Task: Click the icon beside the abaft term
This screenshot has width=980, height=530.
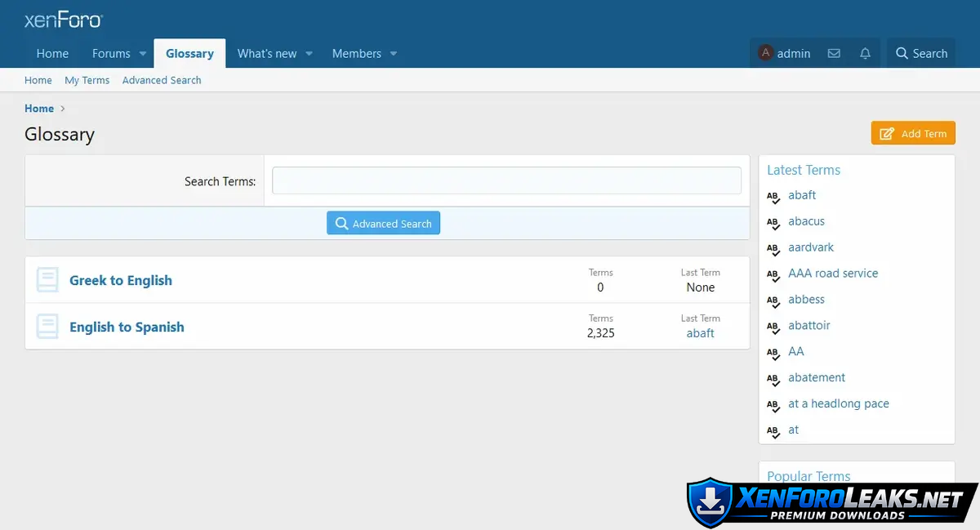Action: click(x=773, y=196)
